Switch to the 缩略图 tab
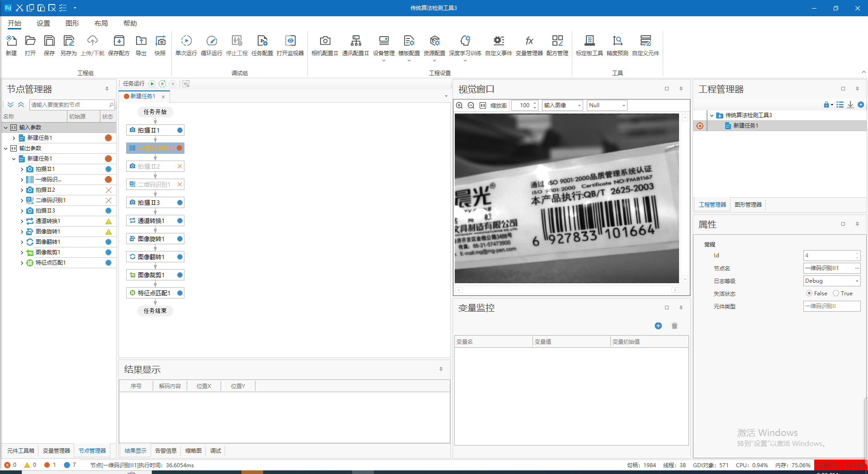Viewport: 868px width, 474px height. click(193, 451)
